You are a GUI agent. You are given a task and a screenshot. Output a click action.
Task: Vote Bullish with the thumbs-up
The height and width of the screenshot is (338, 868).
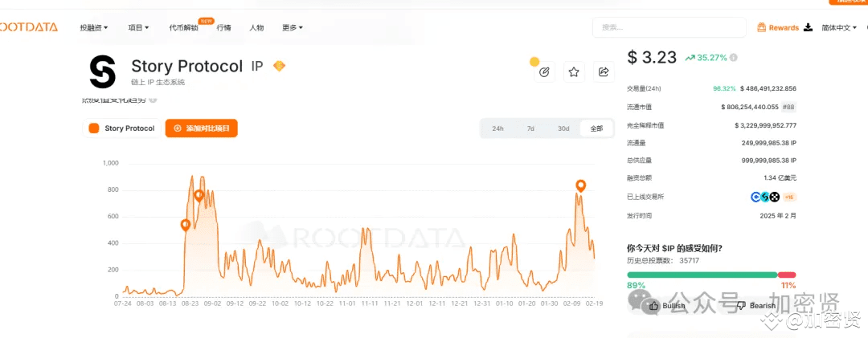click(x=654, y=305)
